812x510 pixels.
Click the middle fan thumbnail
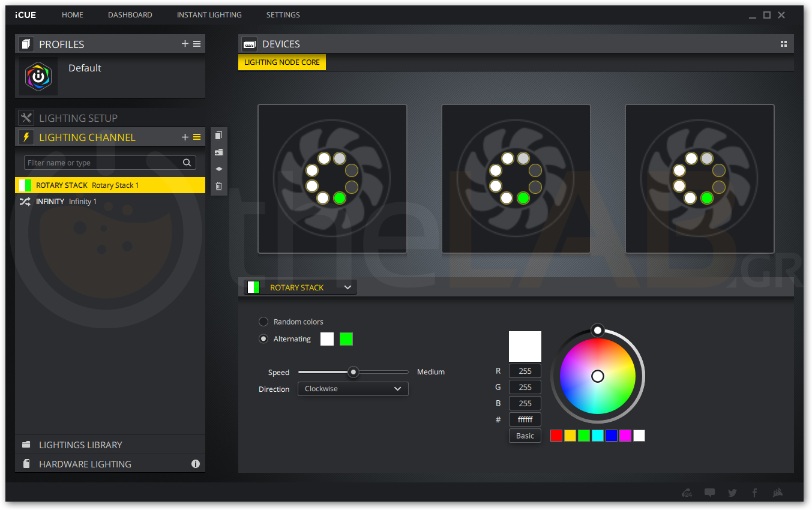pyautogui.click(x=516, y=179)
